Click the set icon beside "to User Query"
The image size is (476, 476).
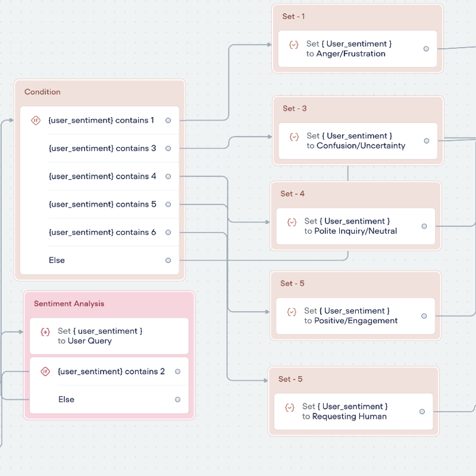45,332
